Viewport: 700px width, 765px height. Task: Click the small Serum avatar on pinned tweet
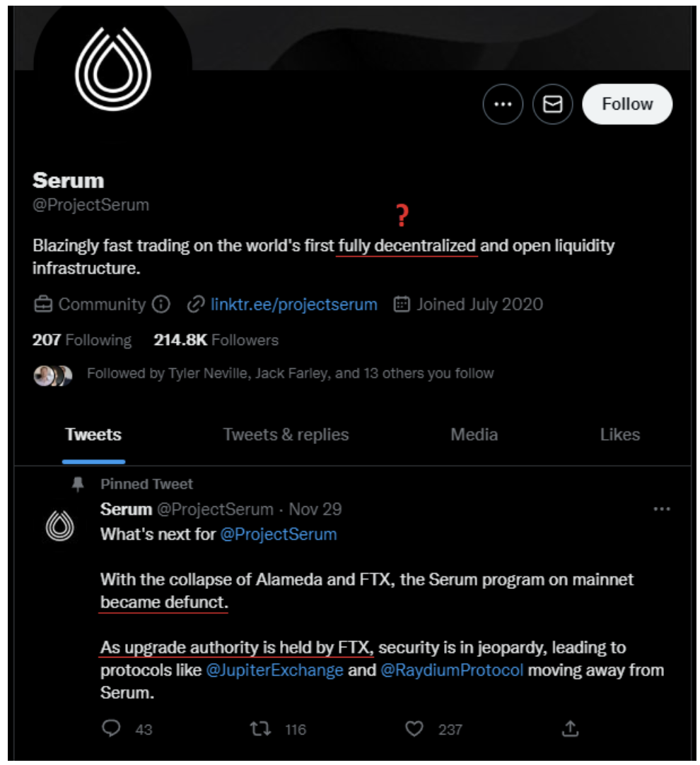60,527
